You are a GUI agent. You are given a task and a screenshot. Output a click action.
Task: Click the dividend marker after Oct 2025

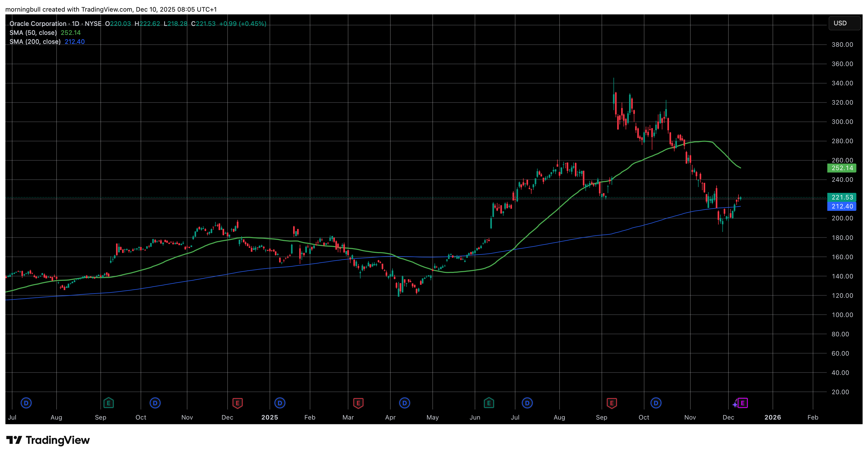[x=656, y=403]
